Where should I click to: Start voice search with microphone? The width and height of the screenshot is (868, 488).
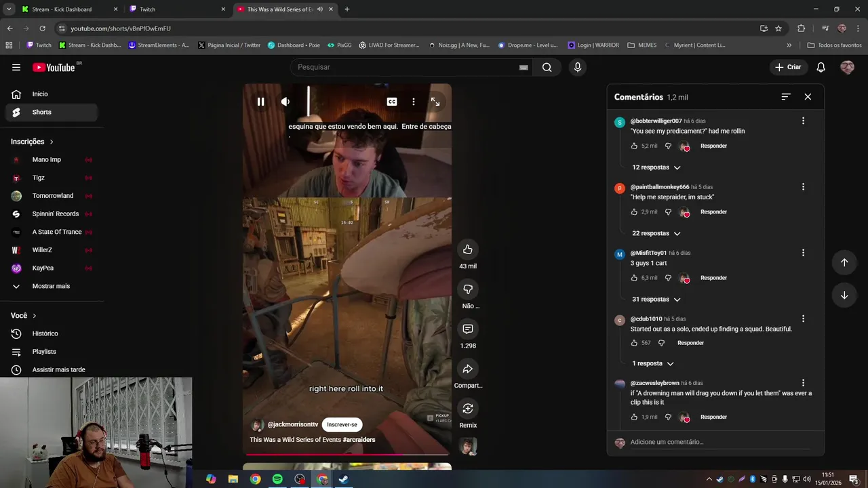pyautogui.click(x=577, y=67)
